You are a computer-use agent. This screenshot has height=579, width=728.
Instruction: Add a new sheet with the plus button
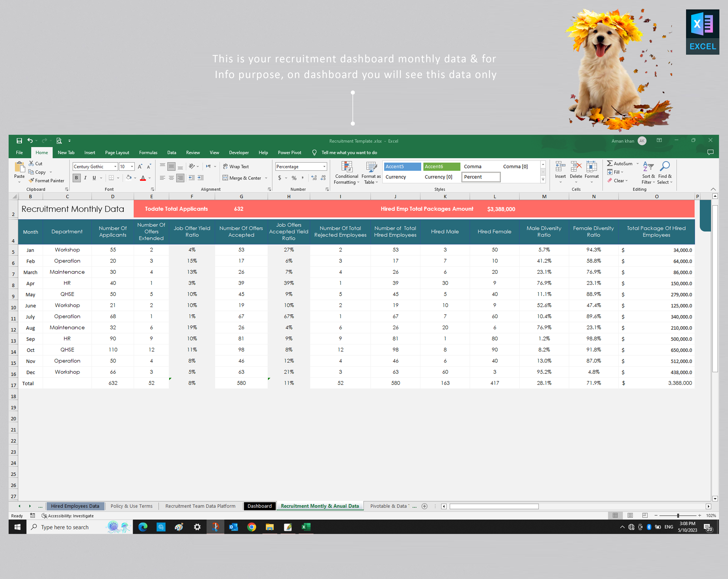coord(424,506)
